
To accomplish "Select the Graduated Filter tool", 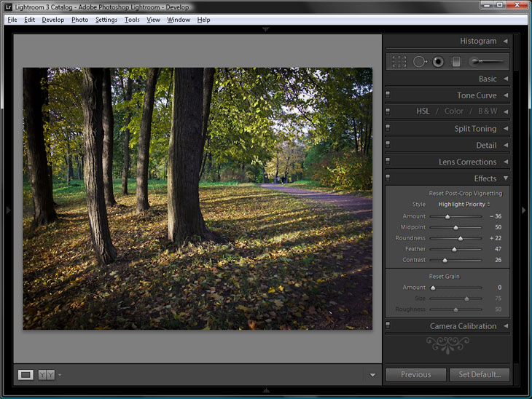I will (x=456, y=62).
